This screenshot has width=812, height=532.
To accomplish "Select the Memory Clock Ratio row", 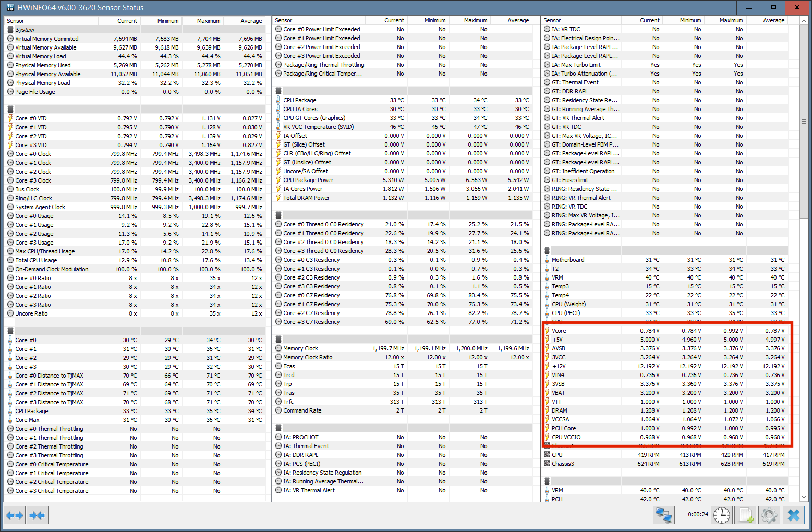I will [x=403, y=357].
